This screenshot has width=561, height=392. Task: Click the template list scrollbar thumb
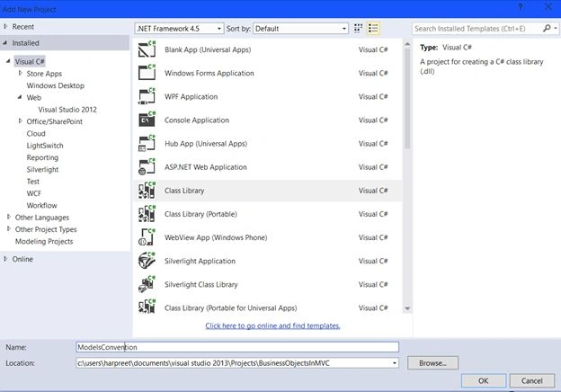coord(407,98)
